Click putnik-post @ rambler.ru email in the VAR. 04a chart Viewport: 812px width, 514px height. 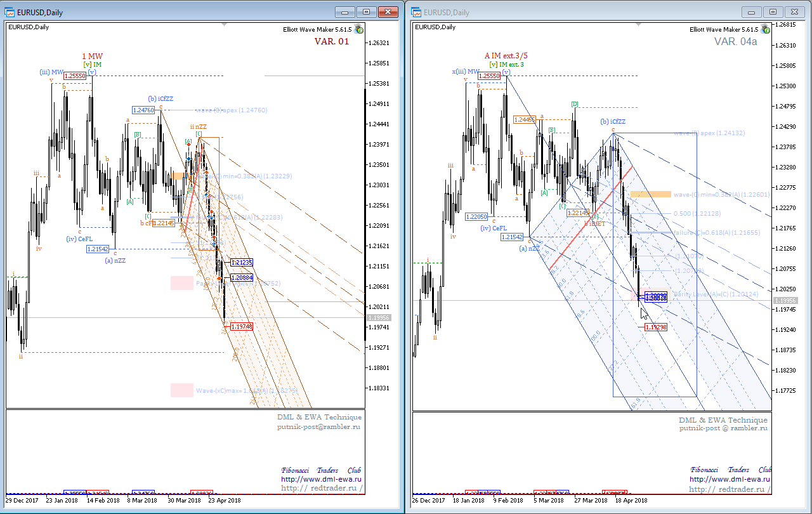coord(723,428)
